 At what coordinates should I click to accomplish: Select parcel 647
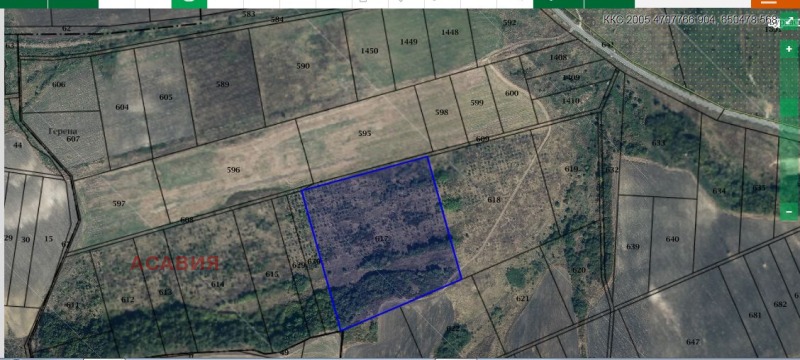coord(693,342)
